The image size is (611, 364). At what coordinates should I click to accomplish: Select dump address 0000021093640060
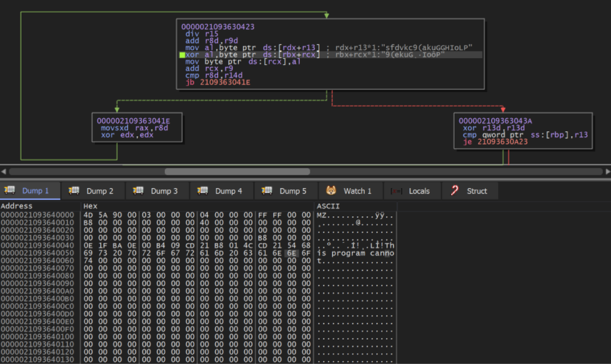(x=38, y=261)
